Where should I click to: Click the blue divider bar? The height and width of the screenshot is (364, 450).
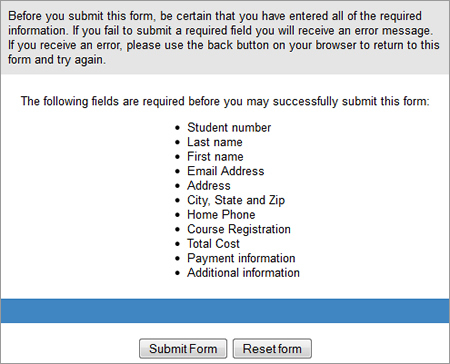tap(225, 311)
